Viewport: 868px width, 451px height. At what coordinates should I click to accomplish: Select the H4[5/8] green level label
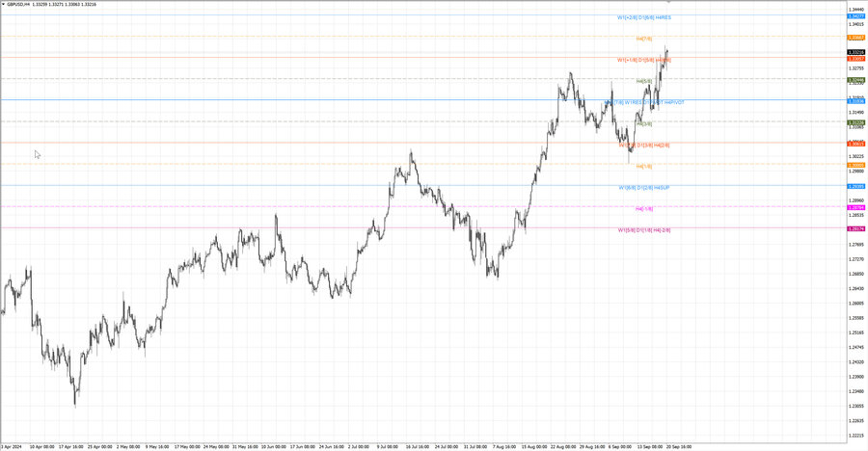644,81
